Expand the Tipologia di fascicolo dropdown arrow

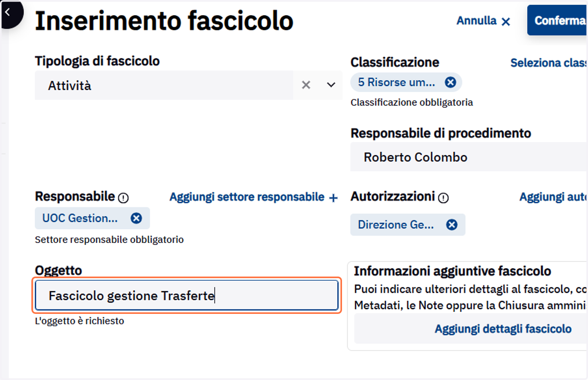point(331,85)
